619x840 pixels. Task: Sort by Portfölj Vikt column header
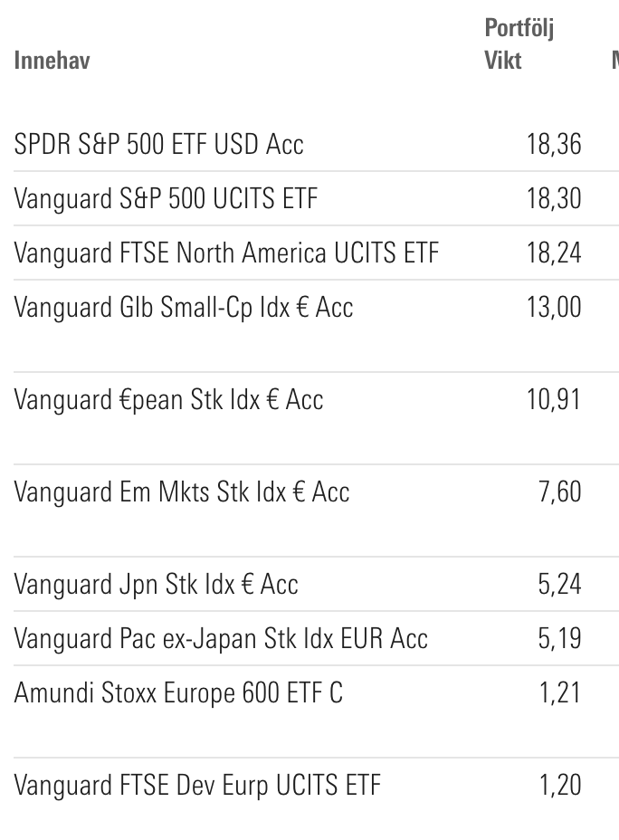tap(519, 44)
